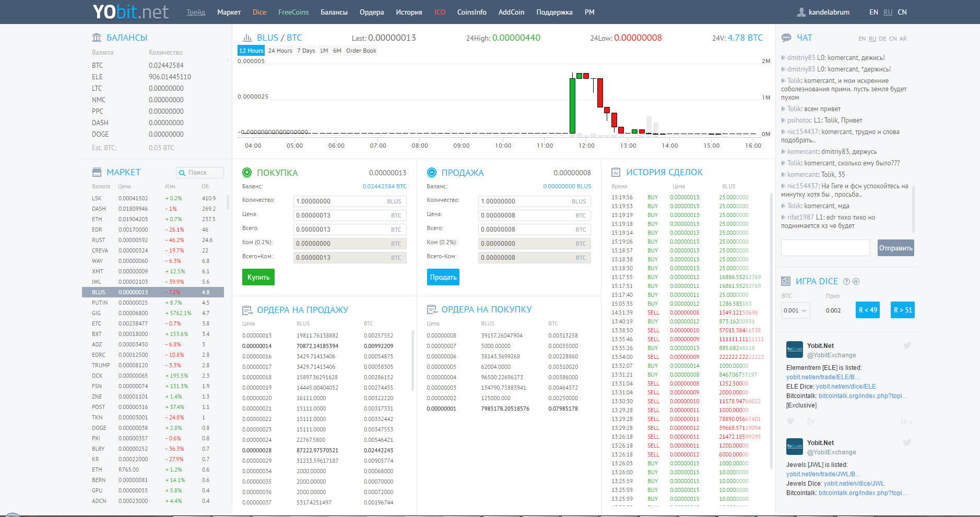Image resolution: width=980 pixels, height=517 pixels.
Task: Click the share icon under the Elementrem tweet
Action: coord(811,421)
